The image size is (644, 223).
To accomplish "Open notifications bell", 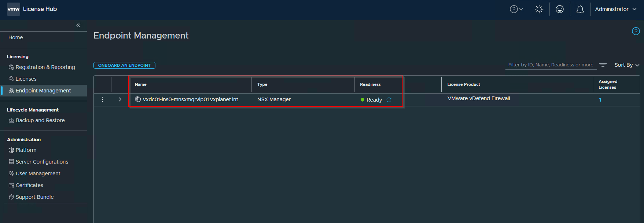I will tap(580, 9).
